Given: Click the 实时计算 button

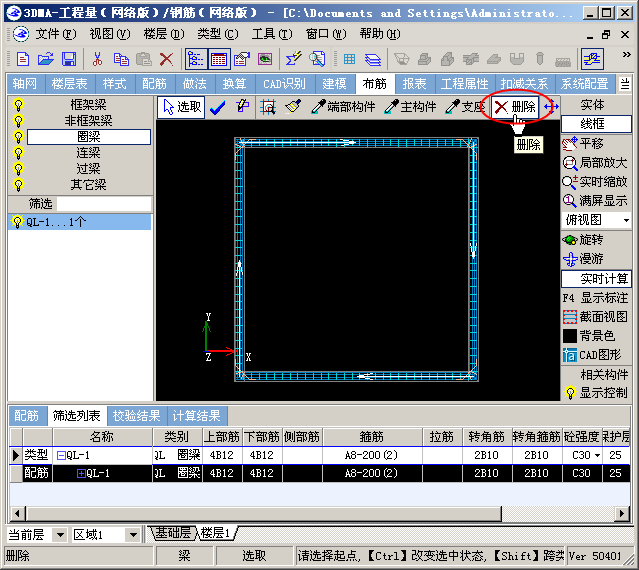Looking at the screenshot, I should click(596, 278).
